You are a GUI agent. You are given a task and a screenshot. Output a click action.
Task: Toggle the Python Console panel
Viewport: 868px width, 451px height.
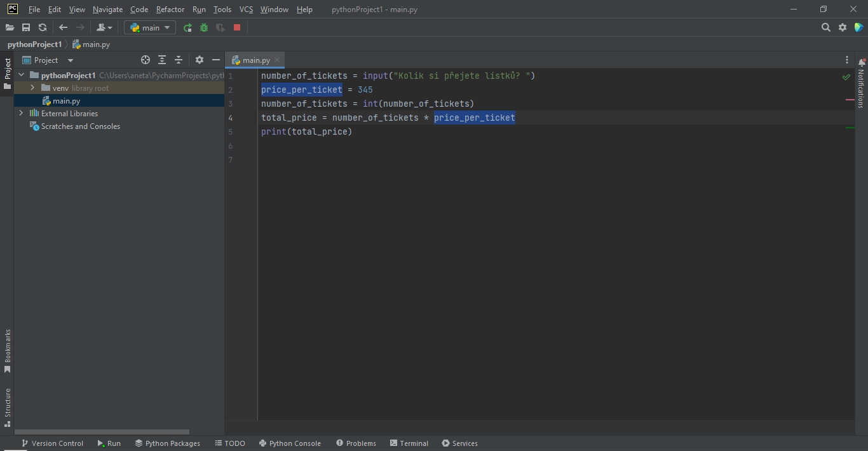[x=290, y=443]
